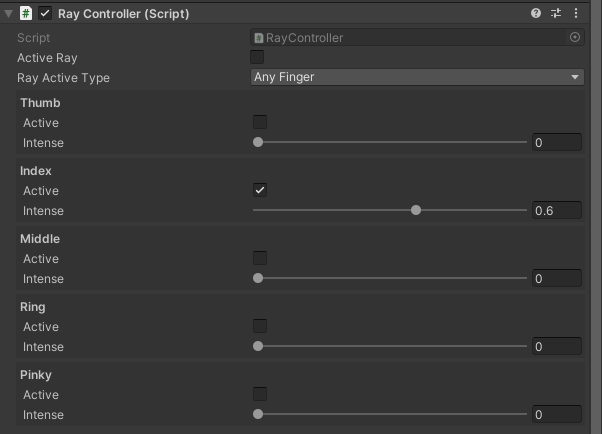This screenshot has height=434, width=602.
Task: Click the script hash icon in header
Action: coord(26,14)
